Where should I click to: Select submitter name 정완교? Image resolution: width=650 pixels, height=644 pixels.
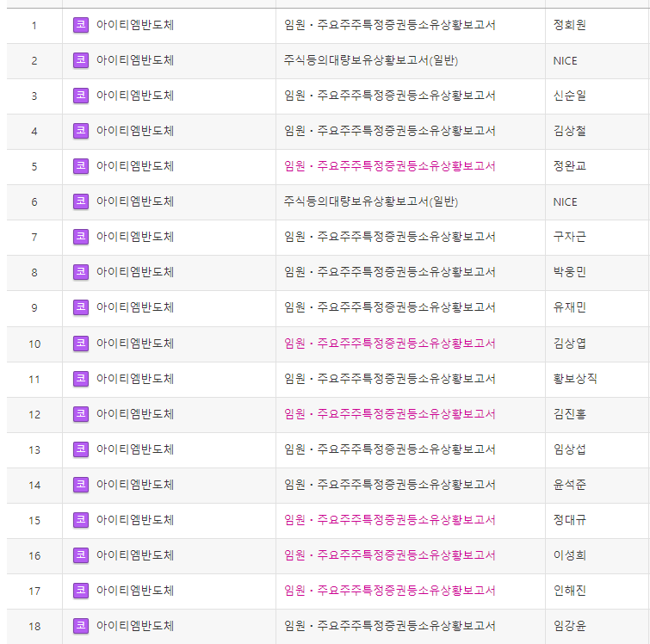click(x=570, y=166)
